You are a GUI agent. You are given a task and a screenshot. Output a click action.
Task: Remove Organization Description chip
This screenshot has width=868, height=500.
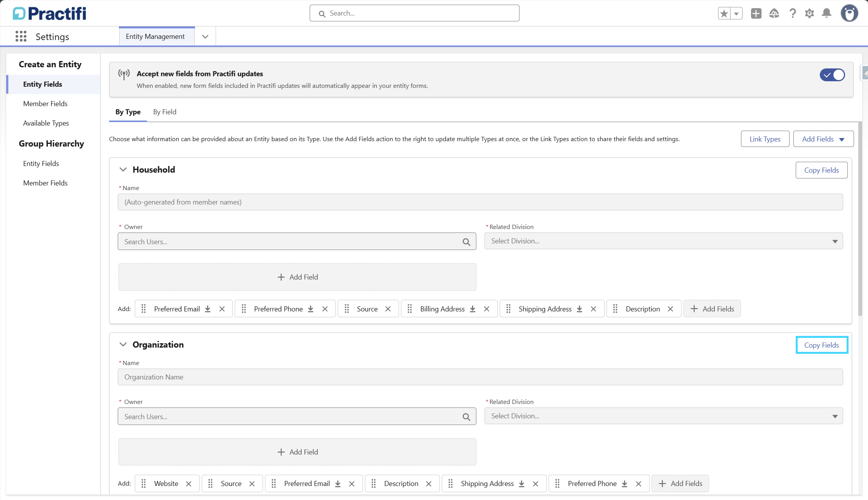(429, 484)
